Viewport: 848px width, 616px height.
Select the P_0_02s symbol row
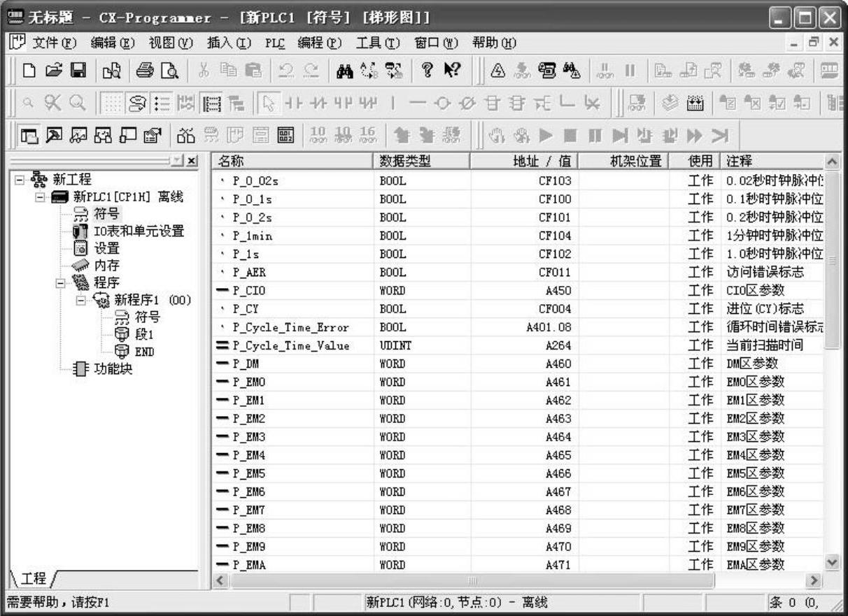pos(518,181)
